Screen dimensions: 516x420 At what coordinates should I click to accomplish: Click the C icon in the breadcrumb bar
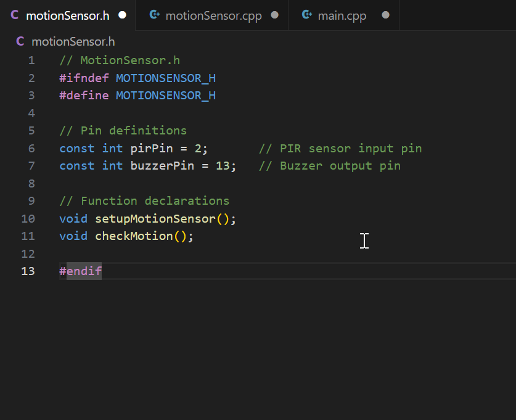(20, 41)
